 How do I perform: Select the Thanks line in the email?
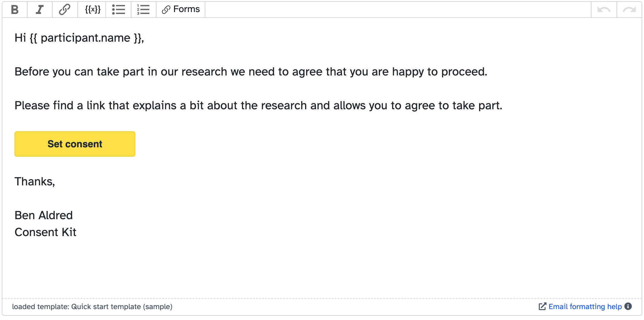pyautogui.click(x=34, y=181)
